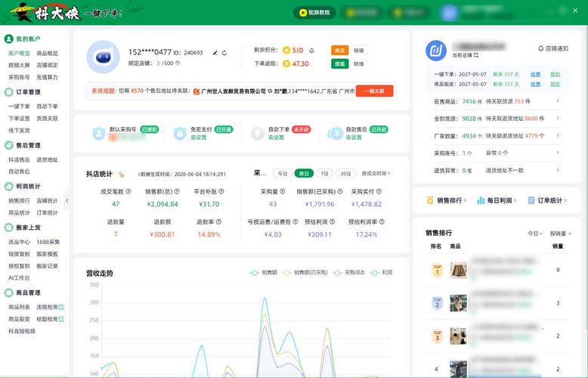
Task: Click the orange 购买 button
Action: coord(340,50)
